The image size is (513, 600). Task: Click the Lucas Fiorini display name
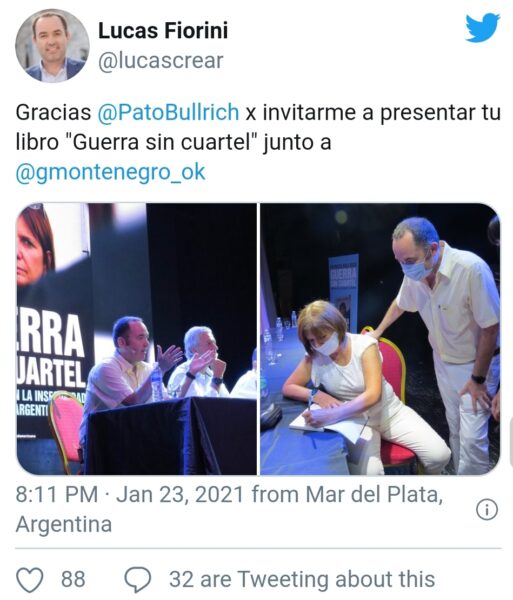[163, 31]
